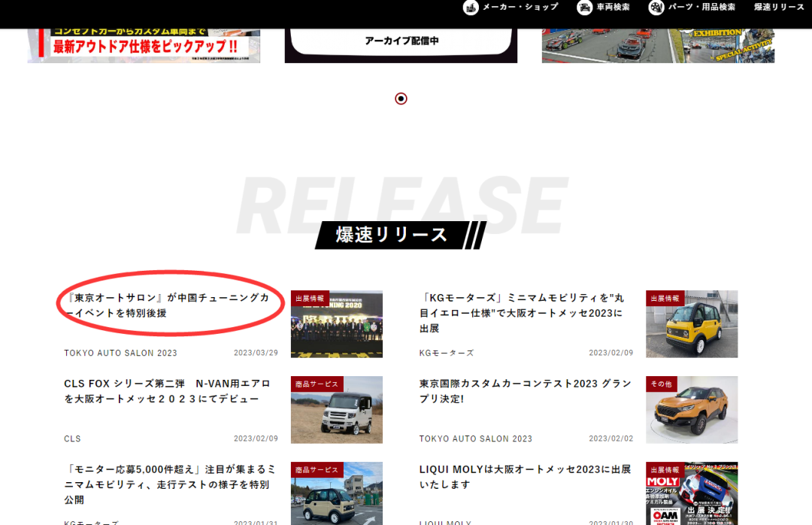Image resolution: width=812 pixels, height=525 pixels.
Task: Open パーツ・用品検索 menu item
Action: 701,8
